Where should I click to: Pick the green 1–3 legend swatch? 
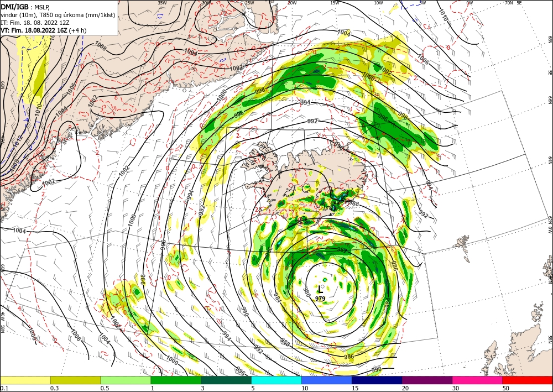pos(176,380)
